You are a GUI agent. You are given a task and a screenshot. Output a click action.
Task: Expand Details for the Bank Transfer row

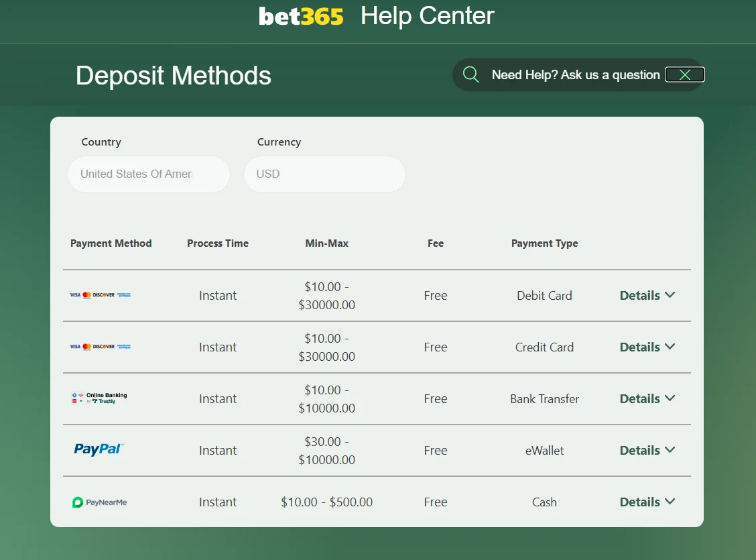pos(647,398)
